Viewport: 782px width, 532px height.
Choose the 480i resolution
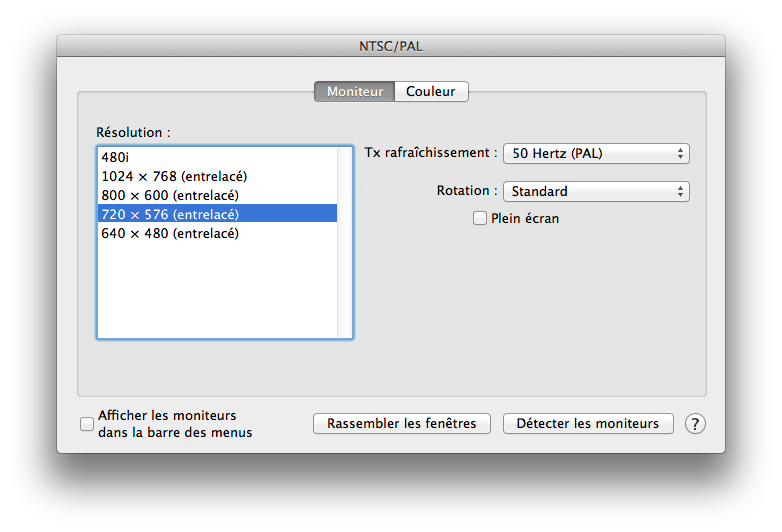coord(116,157)
